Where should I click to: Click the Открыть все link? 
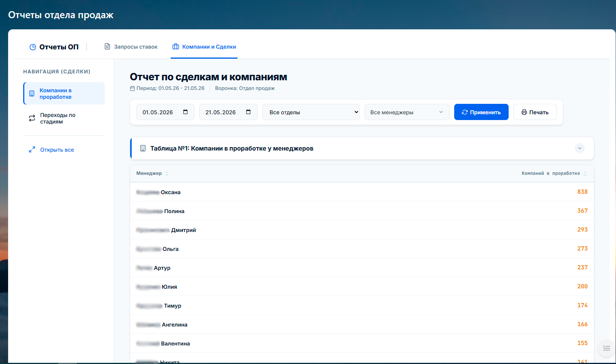(x=57, y=150)
